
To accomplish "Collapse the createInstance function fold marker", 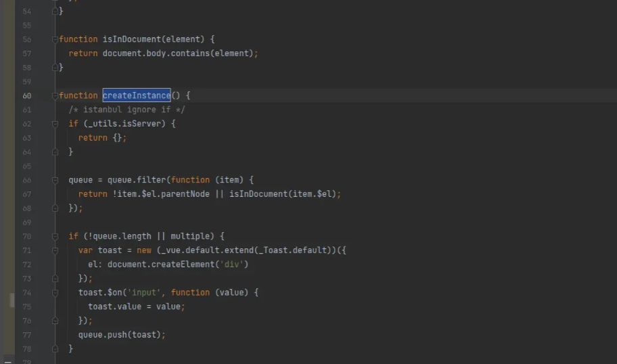I will [x=55, y=95].
